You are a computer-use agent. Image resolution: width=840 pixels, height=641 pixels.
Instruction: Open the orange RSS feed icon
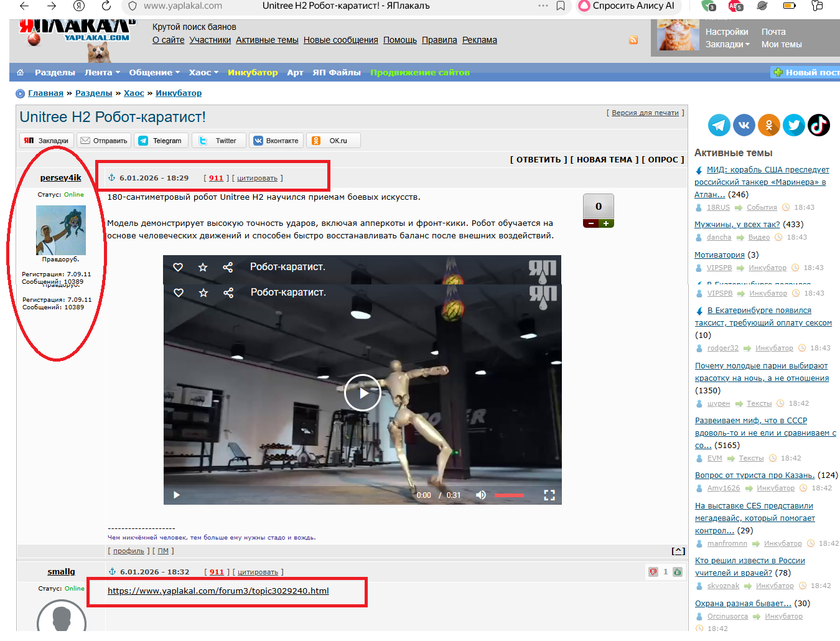633,40
